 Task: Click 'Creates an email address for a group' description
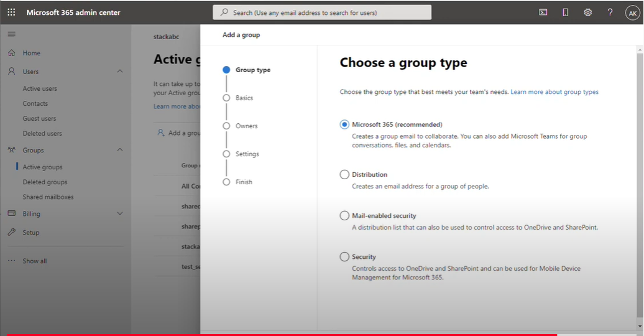(420, 186)
